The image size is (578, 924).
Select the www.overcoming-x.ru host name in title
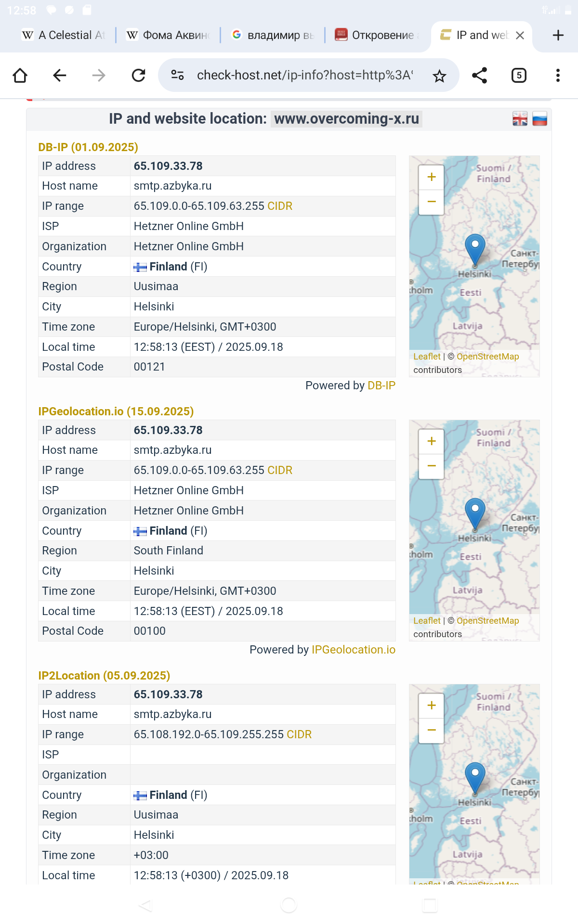coord(346,119)
